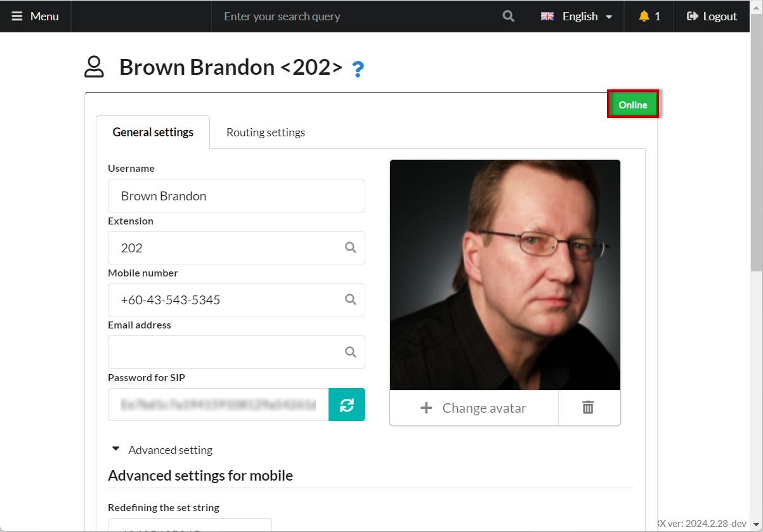Screen dimensions: 763x532
Task: Click the magnifier icon in Email address field
Action: pyautogui.click(x=350, y=352)
